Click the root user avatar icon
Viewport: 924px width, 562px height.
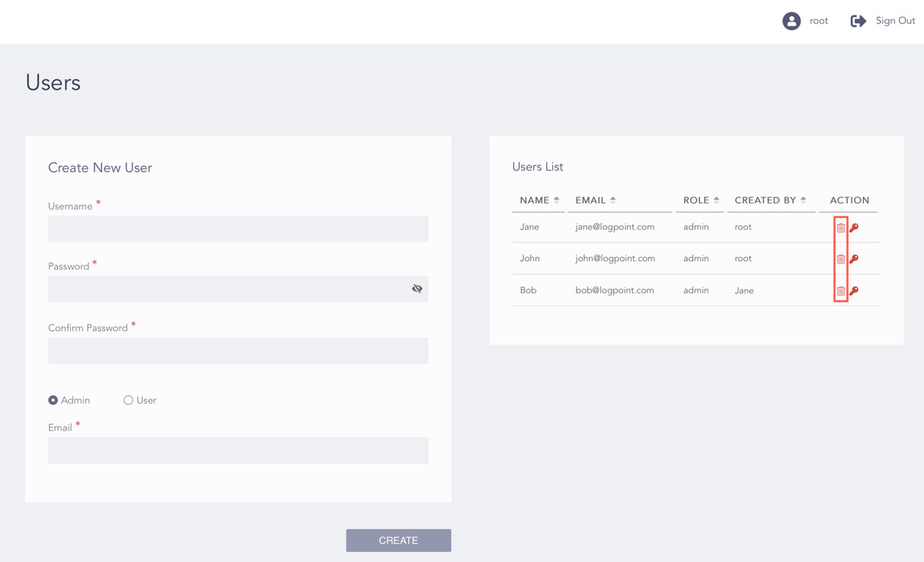click(791, 21)
